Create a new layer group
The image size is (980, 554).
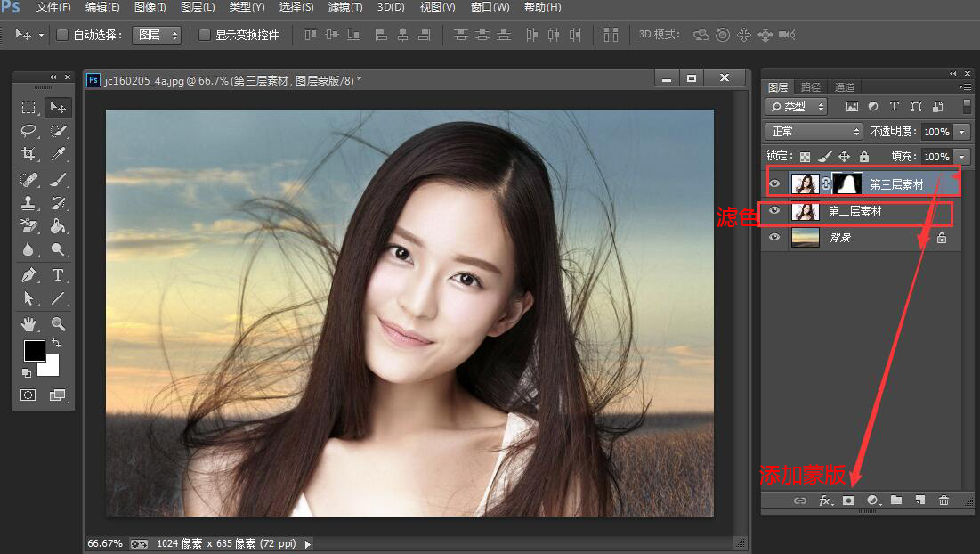click(x=896, y=500)
